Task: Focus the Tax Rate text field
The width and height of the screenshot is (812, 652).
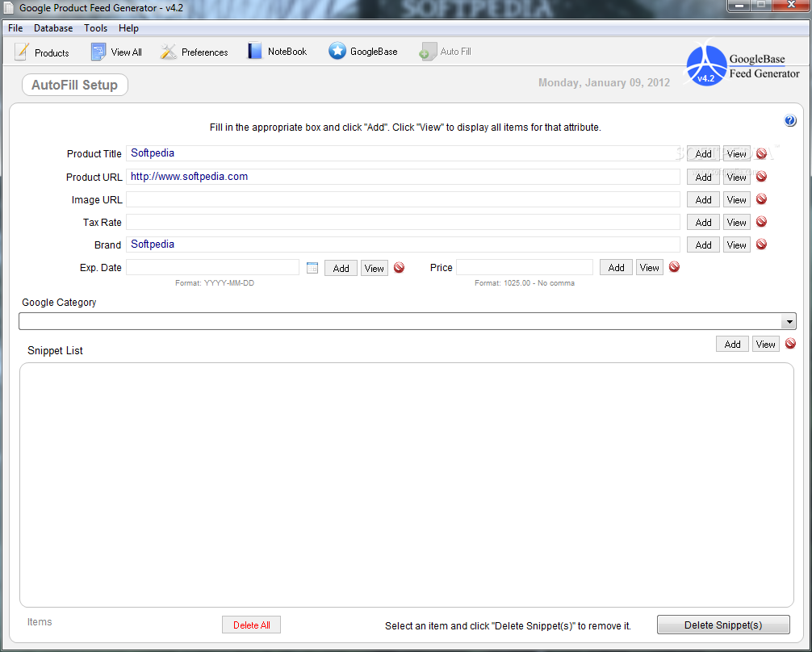Action: pos(403,222)
